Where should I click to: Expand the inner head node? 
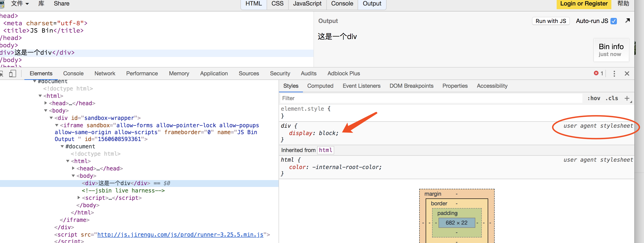point(73,168)
